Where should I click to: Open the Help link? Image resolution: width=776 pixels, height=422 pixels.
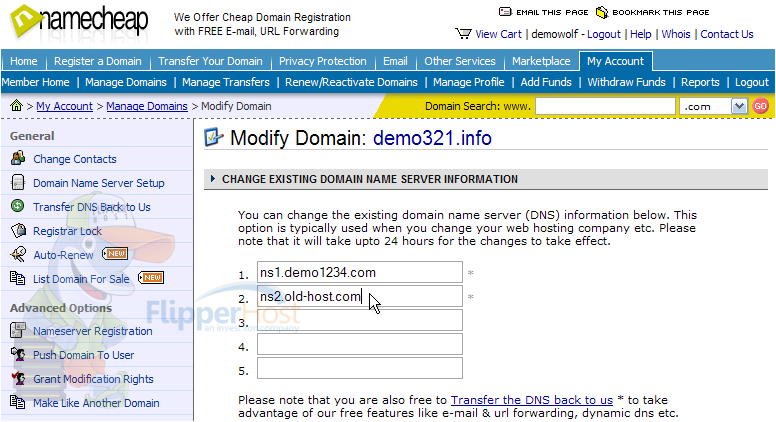click(x=640, y=34)
